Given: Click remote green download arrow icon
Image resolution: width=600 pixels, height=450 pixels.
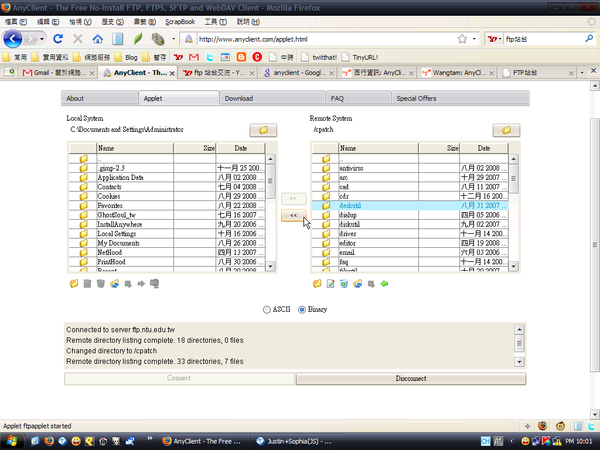Looking at the screenshot, I should (385, 284).
